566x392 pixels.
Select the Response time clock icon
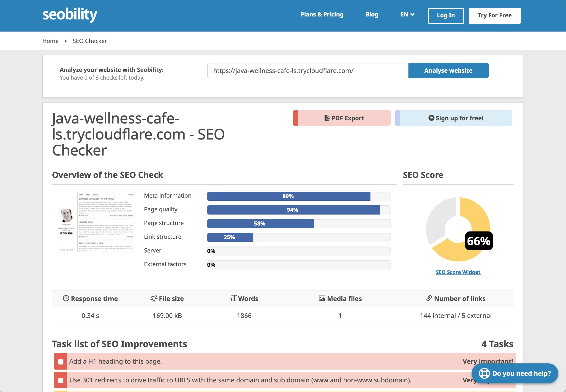66,298
